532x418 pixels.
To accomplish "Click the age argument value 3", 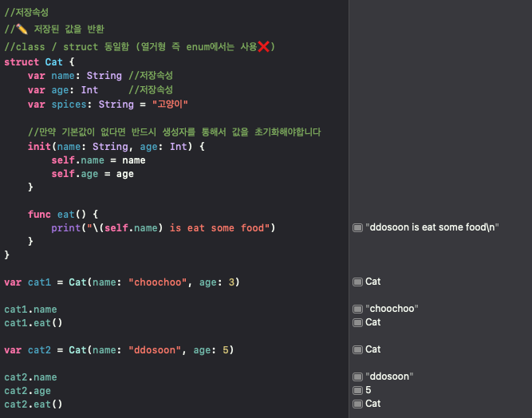I will pos(231,282).
